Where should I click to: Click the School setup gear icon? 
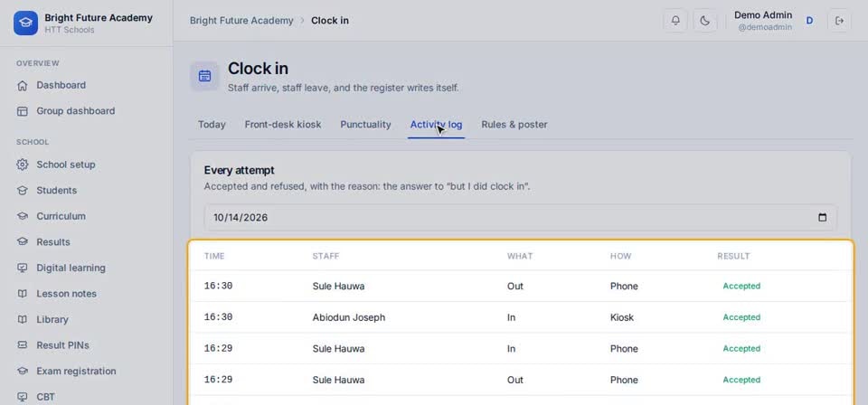point(22,165)
